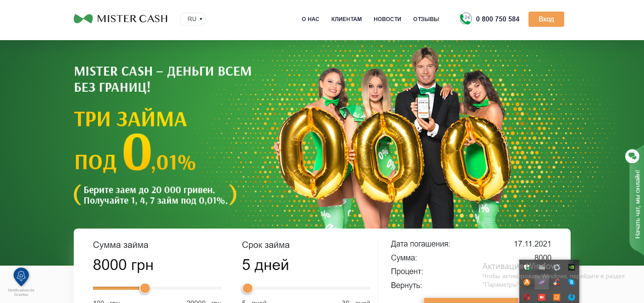Viewport: 644px width, 303px height.
Task: Open the КЛИЕНТАМ menu item
Action: point(347,19)
